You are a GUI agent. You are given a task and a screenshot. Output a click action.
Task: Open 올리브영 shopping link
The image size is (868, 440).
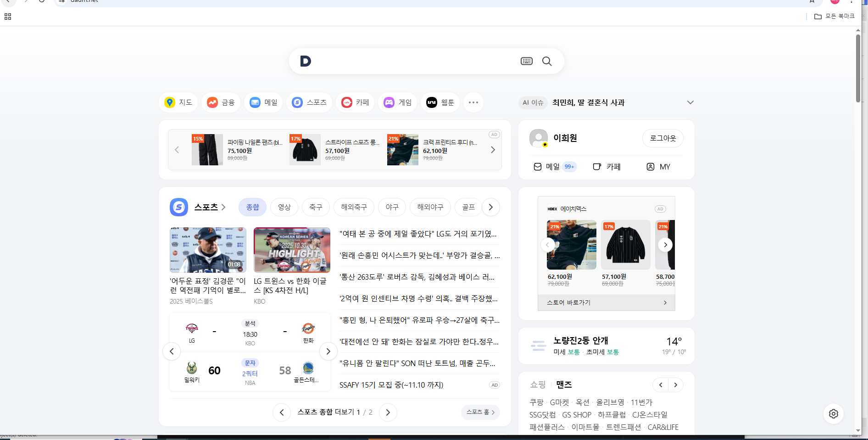[x=610, y=402]
